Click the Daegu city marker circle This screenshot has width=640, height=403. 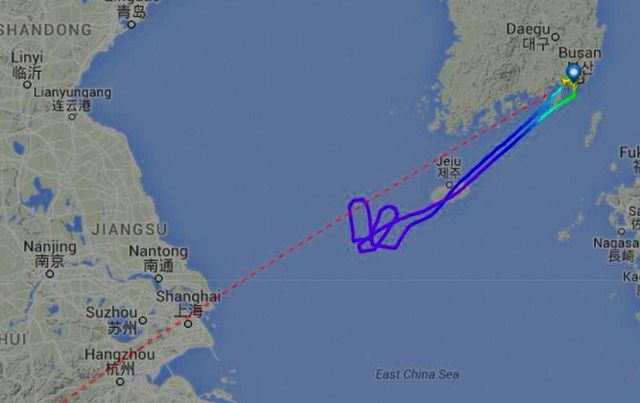tap(555, 37)
